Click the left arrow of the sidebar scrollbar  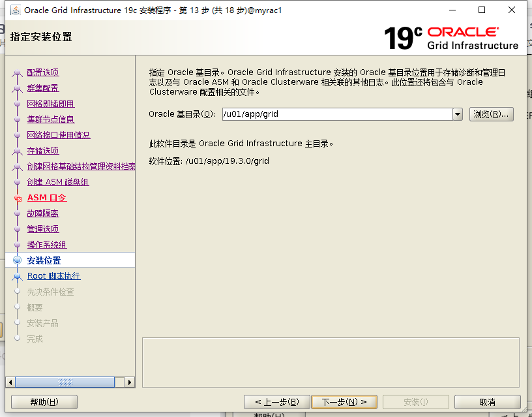click(10, 382)
